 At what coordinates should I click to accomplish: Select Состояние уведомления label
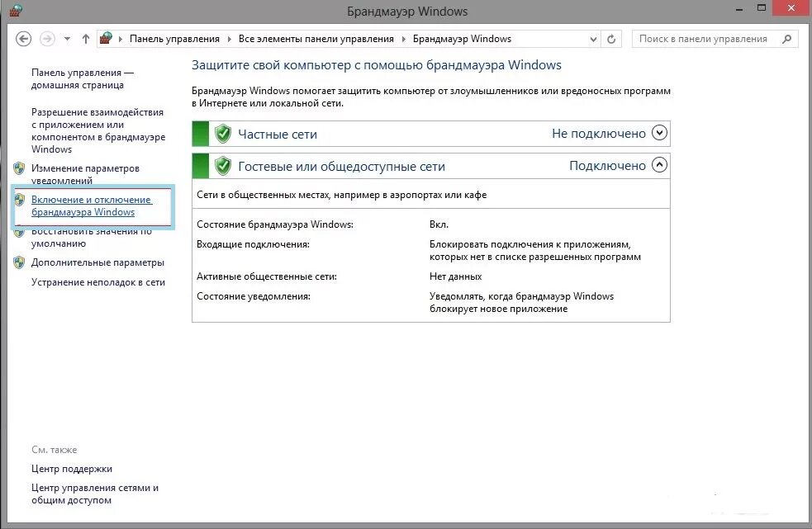click(254, 296)
